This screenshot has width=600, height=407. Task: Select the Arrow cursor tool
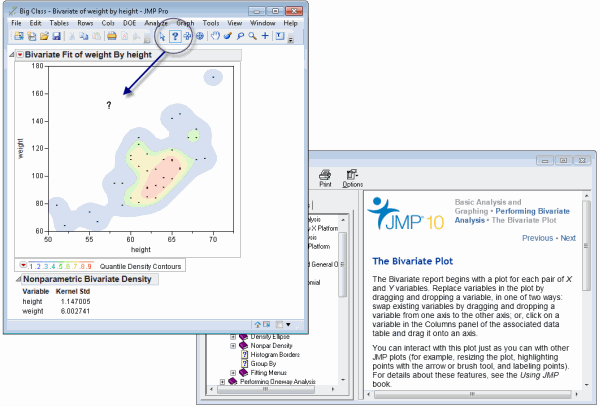tap(162, 36)
